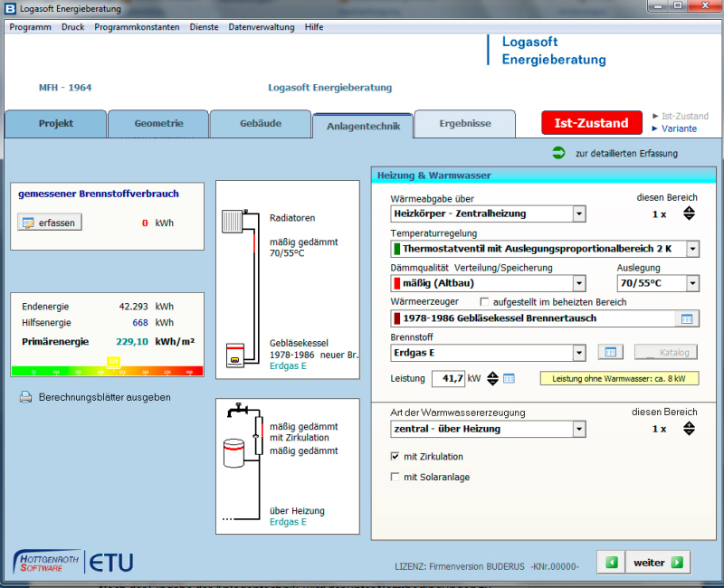Switch to the Gebäude tab

261,124
